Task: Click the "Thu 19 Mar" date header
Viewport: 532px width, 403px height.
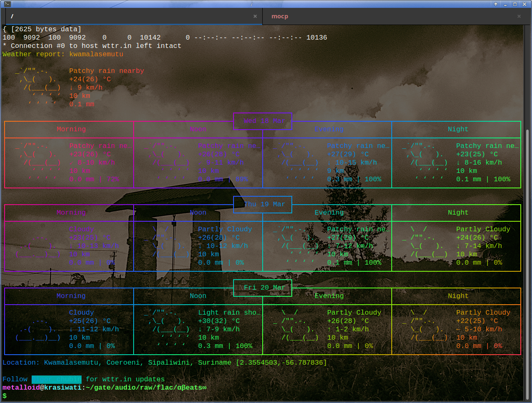Action: [263, 204]
